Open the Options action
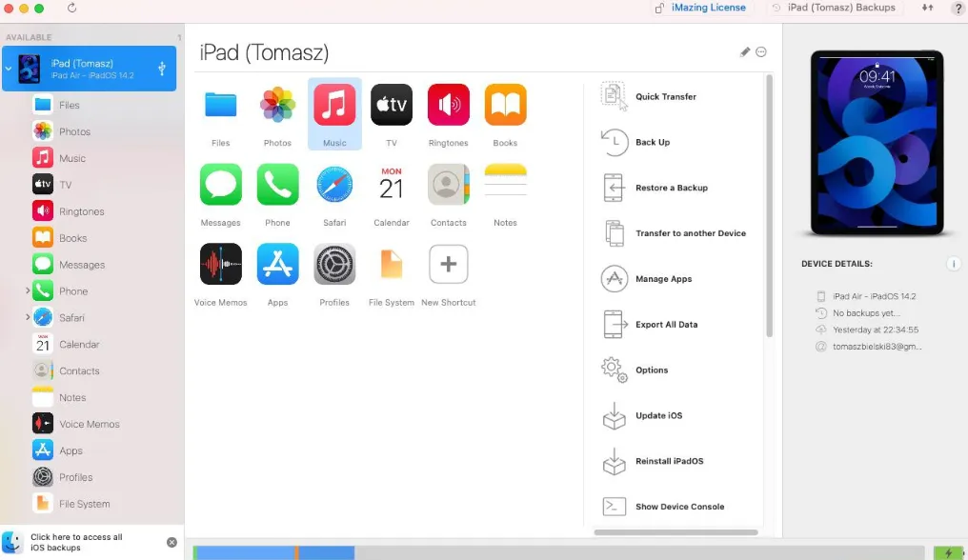 point(635,370)
